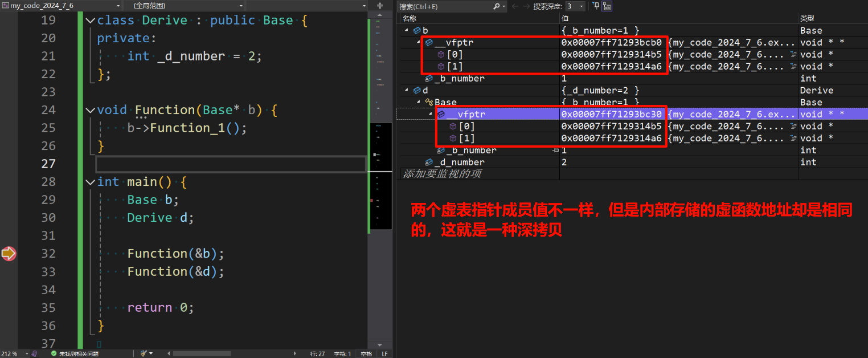This screenshot has width=868, height=358.
Task: Click the back navigation arrow beside watch search
Action: (515, 6)
